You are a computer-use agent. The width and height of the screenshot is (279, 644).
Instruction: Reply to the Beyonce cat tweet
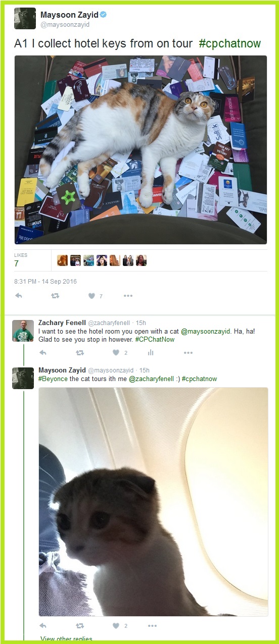43,626
